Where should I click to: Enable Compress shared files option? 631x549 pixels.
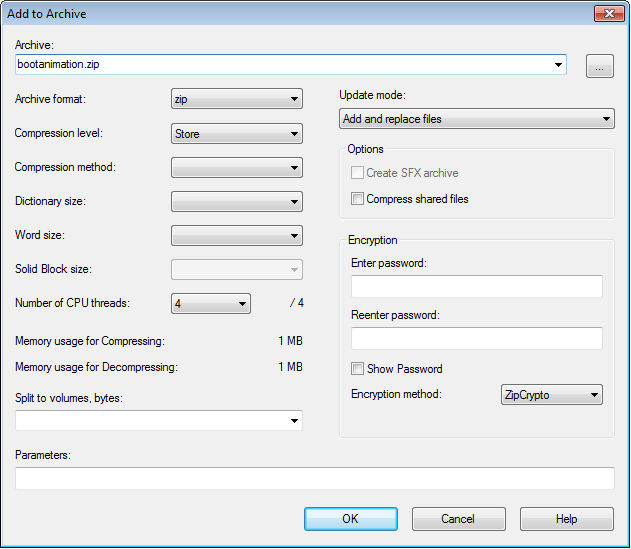(x=358, y=199)
